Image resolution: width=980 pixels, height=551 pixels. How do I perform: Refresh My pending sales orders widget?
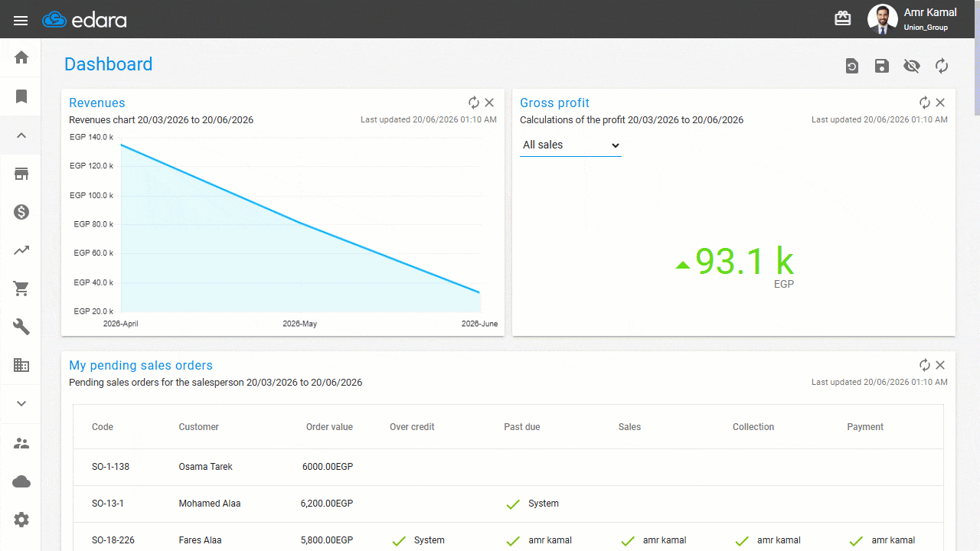(925, 365)
